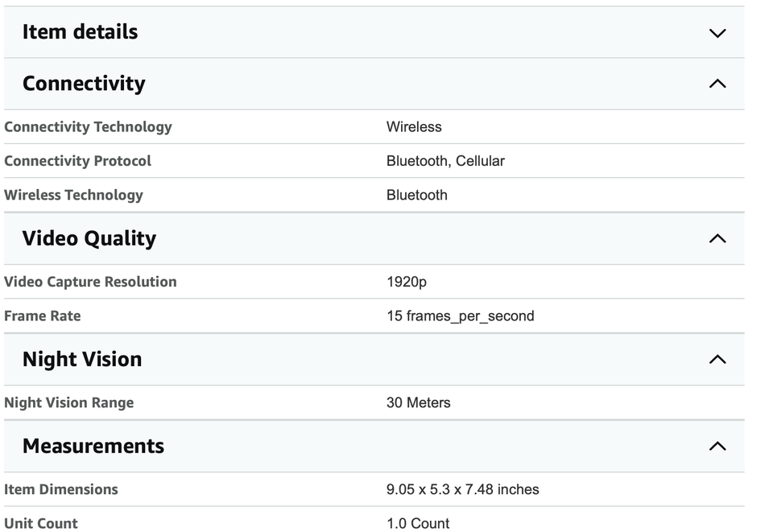Click the Item Dimensions row label
Image resolution: width=773 pixels, height=532 pixels.
(x=61, y=489)
